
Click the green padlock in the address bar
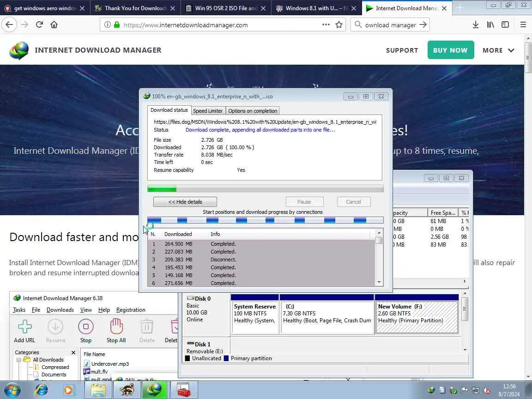click(x=117, y=25)
